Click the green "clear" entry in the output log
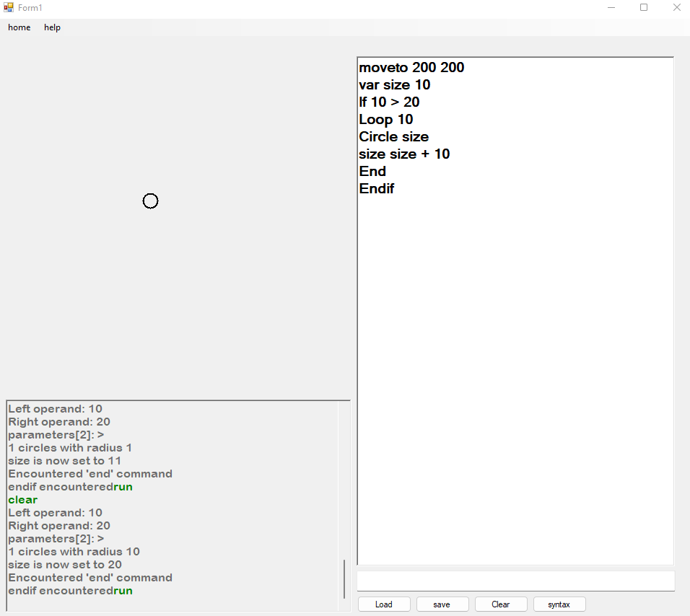Image resolution: width=690 pixels, height=616 pixels. click(22, 499)
